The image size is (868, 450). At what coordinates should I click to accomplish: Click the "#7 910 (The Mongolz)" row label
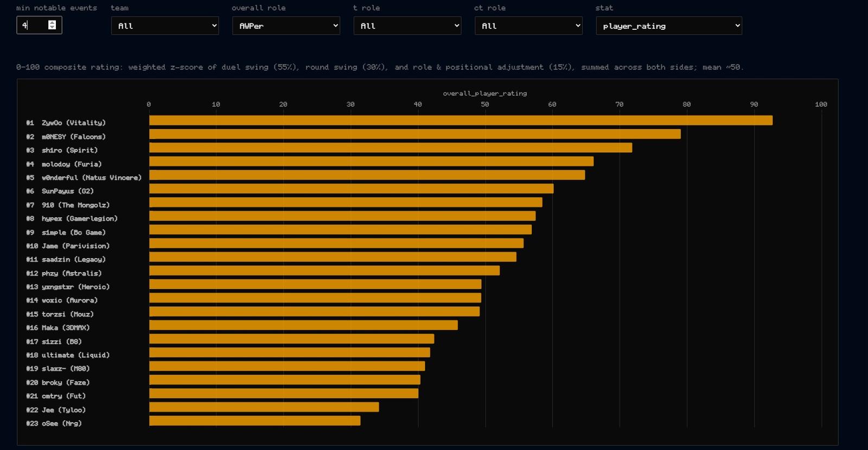(68, 205)
